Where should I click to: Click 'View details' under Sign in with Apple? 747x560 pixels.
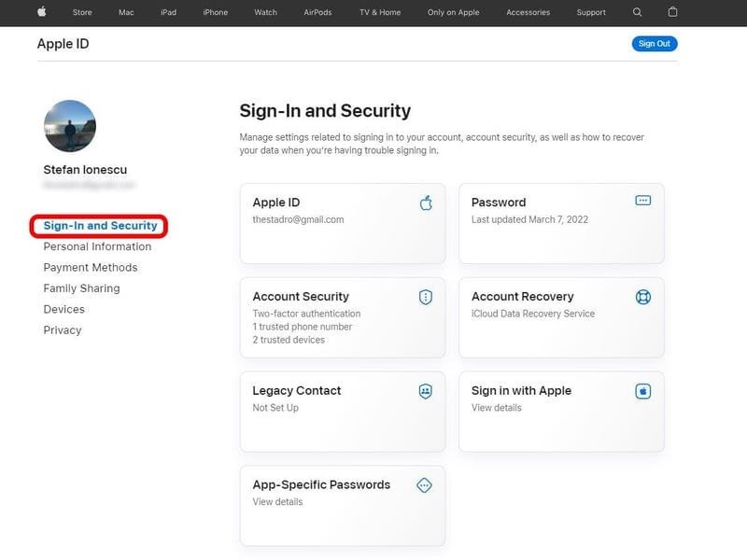point(497,408)
